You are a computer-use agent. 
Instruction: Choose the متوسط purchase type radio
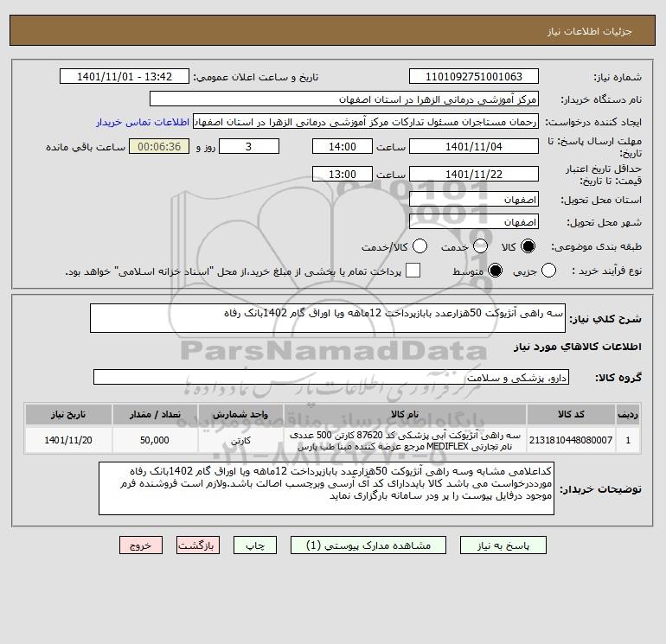pyautogui.click(x=495, y=271)
